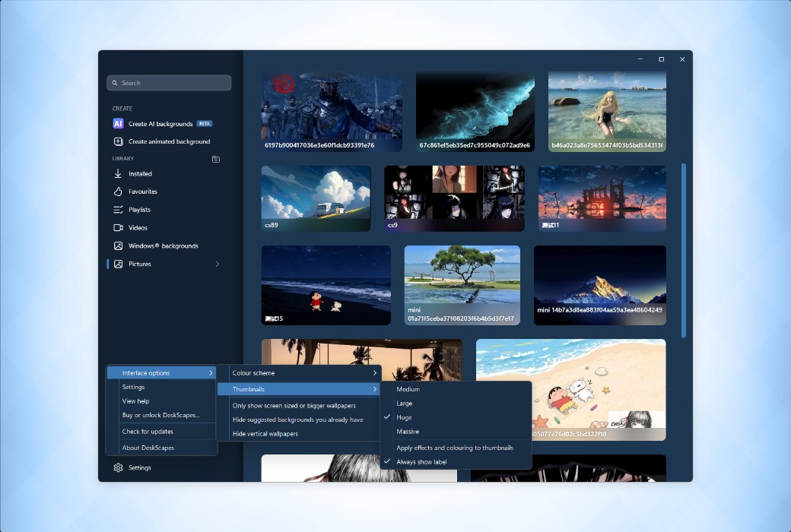This screenshot has width=791, height=532.
Task: Select the sunset ruins wallpaper ending in 11
Action: point(602,198)
